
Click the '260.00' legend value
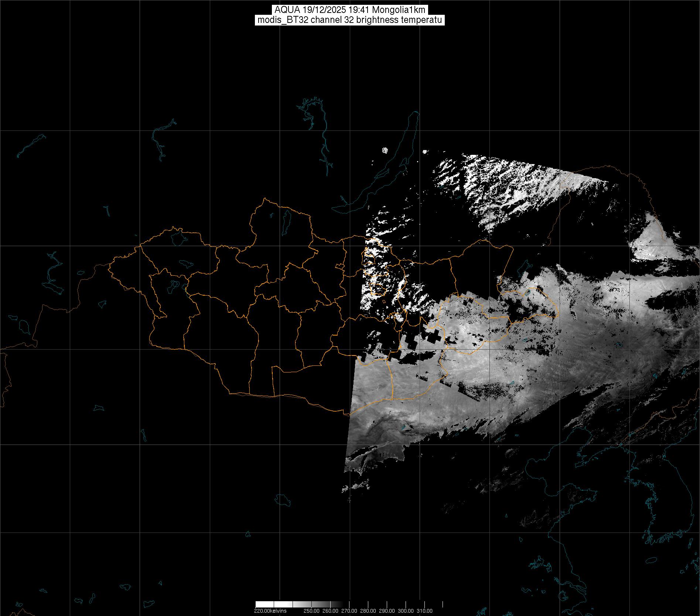coord(330,611)
